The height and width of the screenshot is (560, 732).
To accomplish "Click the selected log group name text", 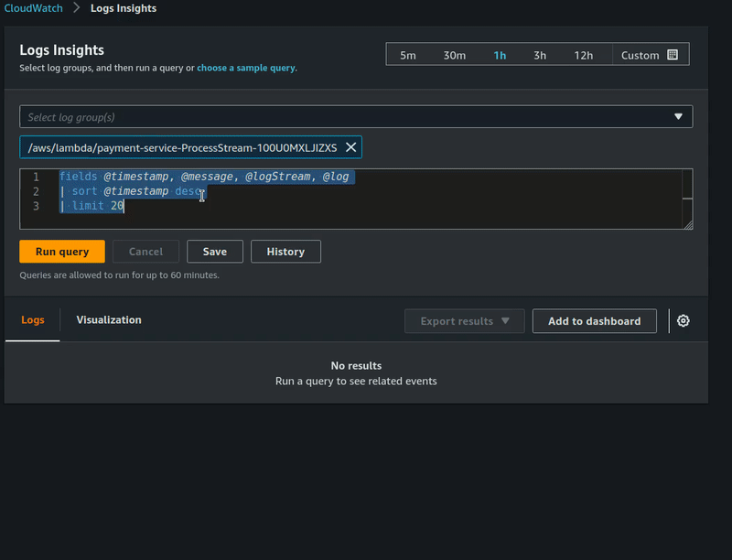I will [182, 148].
